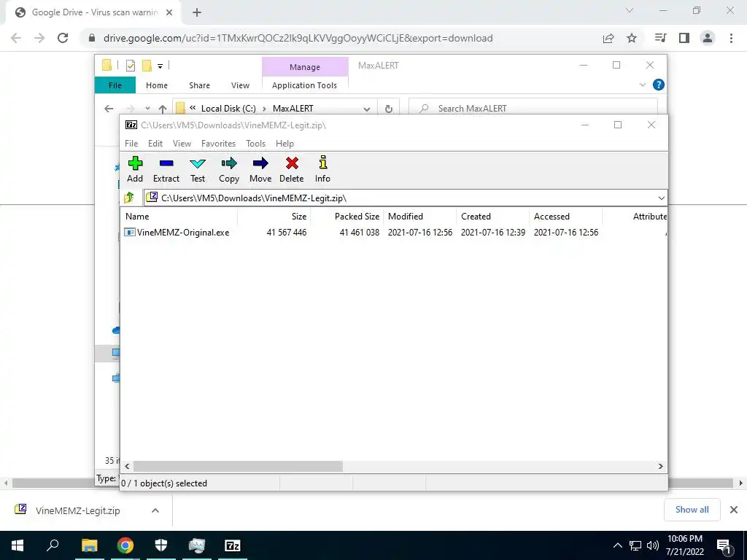
Task: Focus the Chrome URL address bar
Action: (298, 38)
